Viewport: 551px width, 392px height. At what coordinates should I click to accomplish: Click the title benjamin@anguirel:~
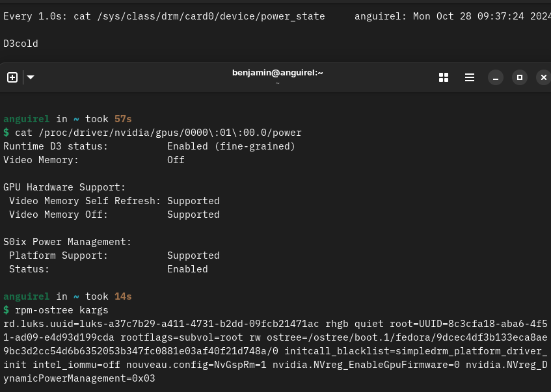click(278, 72)
